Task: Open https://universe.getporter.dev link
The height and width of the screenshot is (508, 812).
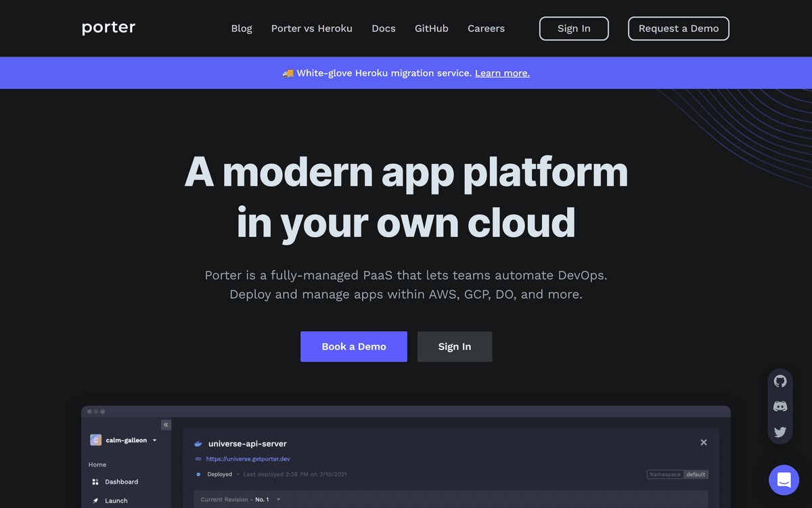Action: pyautogui.click(x=248, y=459)
